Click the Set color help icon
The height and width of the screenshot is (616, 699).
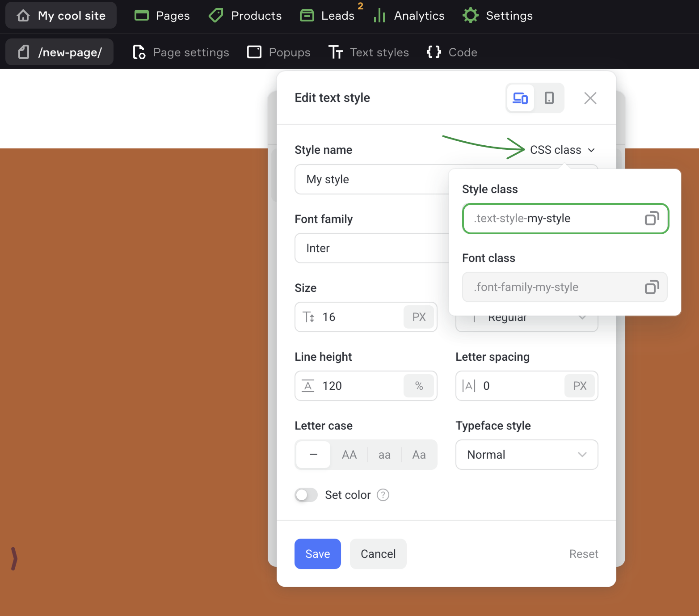pyautogui.click(x=383, y=495)
